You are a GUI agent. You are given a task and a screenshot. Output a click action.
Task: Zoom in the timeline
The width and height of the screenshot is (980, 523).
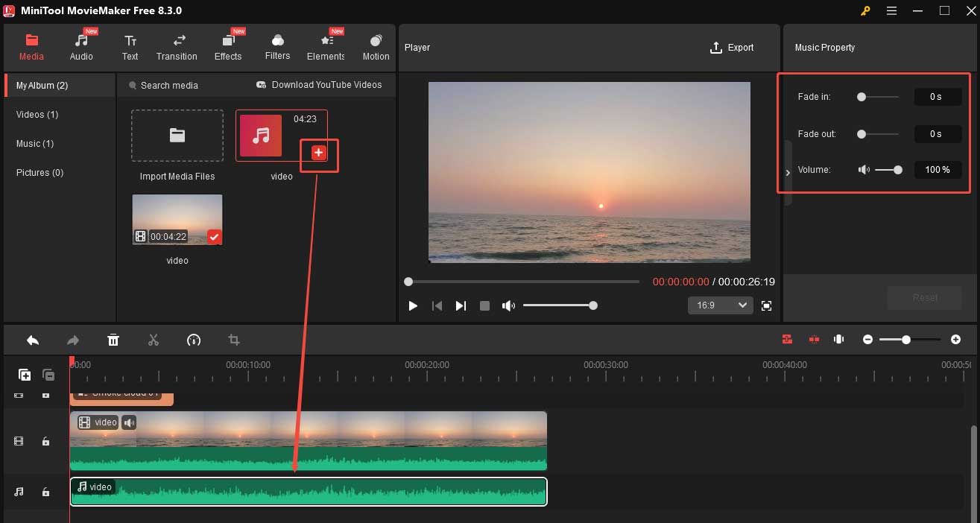(956, 340)
